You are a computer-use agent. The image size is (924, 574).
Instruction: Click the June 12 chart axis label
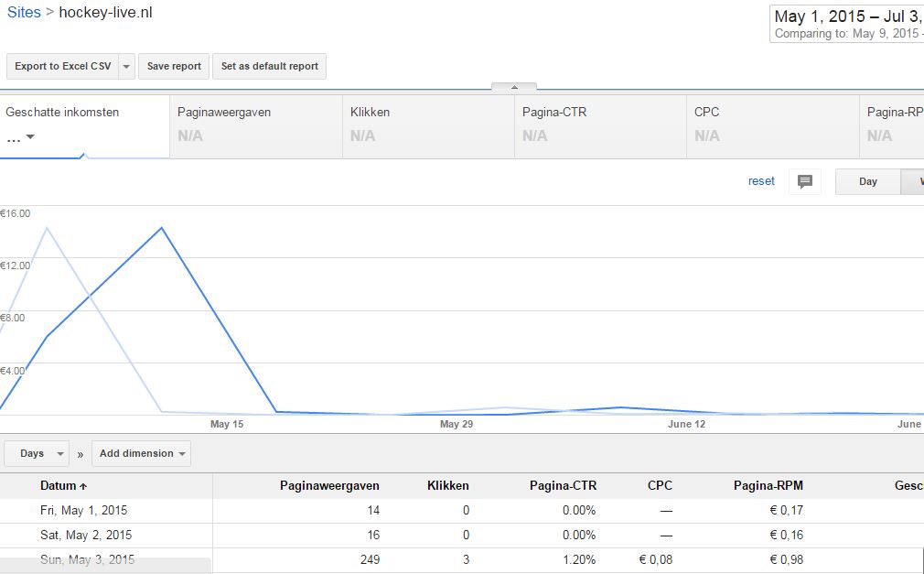[686, 424]
